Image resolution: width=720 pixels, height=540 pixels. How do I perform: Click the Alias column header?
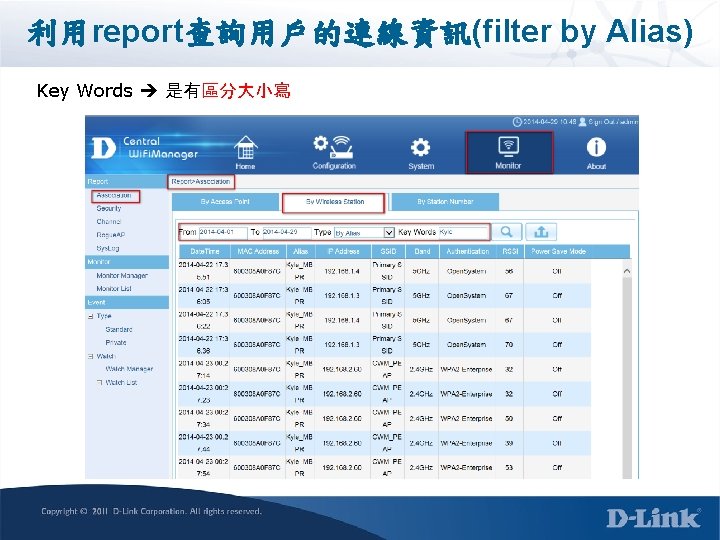tap(300, 252)
